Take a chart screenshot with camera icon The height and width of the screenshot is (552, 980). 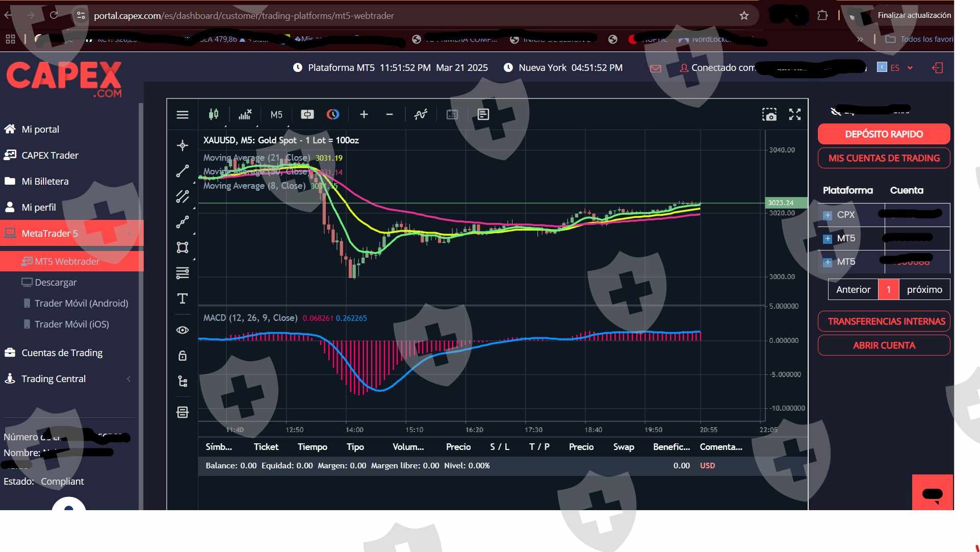[x=769, y=114]
